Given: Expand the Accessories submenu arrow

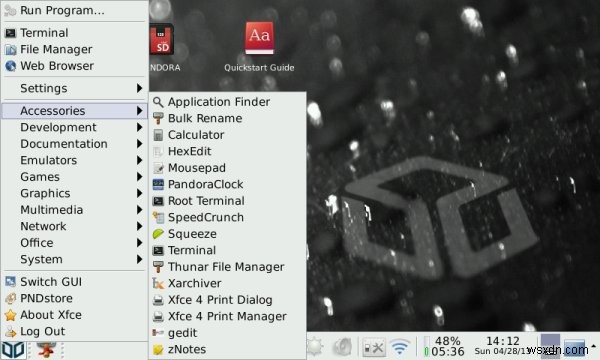Looking at the screenshot, I should point(140,111).
